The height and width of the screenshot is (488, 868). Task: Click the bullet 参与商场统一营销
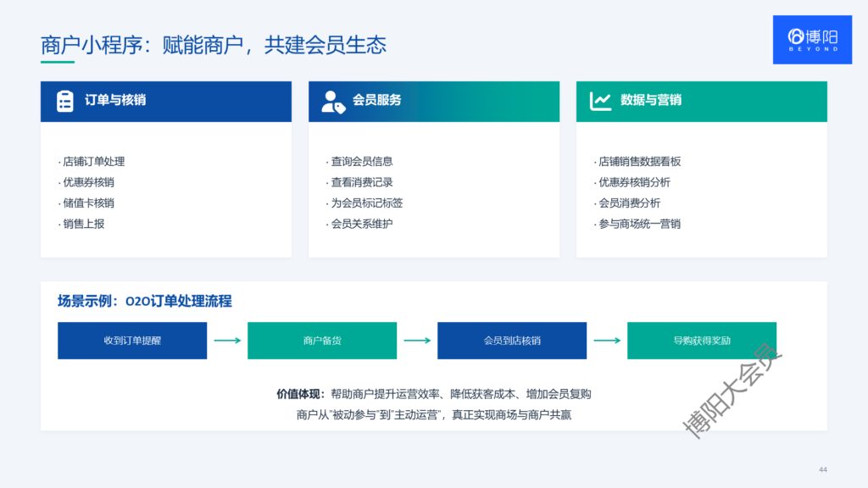point(637,224)
